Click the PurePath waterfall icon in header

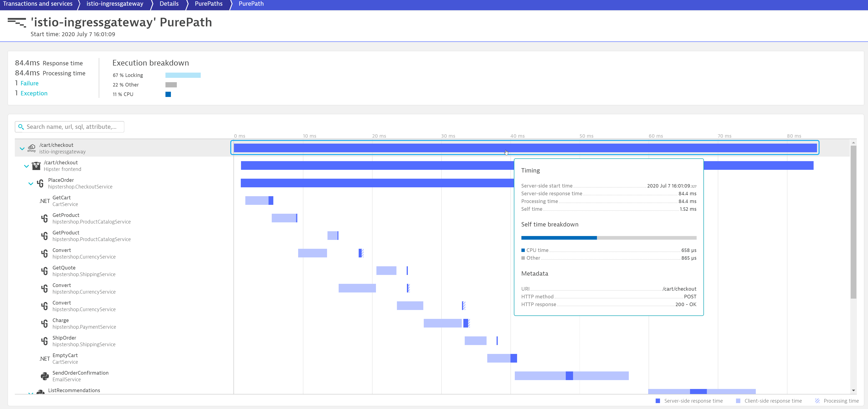17,23
